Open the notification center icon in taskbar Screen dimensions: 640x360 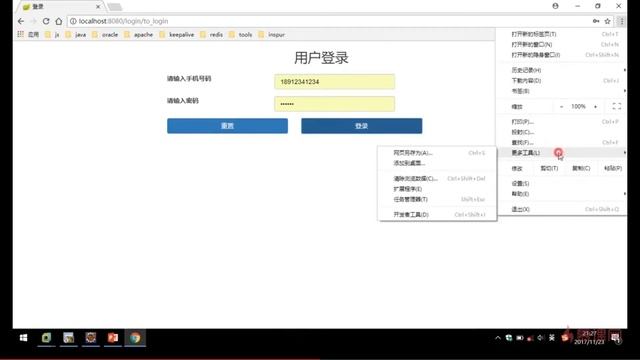click(x=616, y=338)
